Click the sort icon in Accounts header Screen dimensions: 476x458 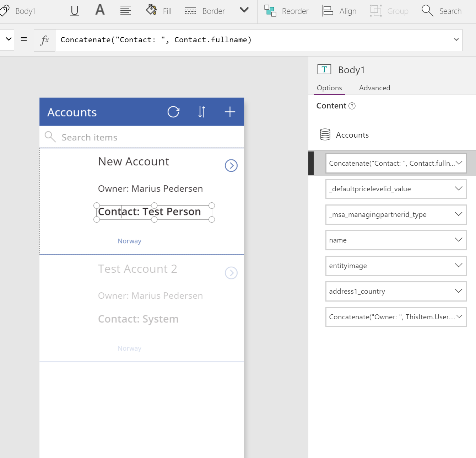coord(202,112)
